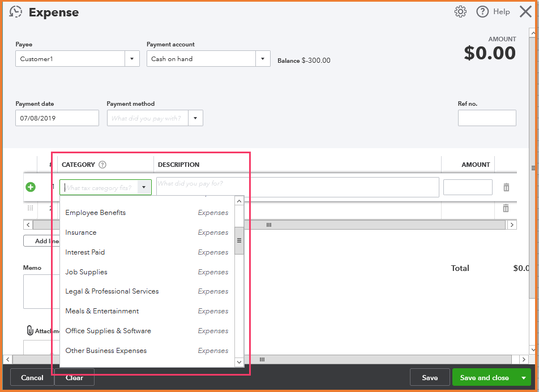
Task: Click form vertical scrollbar down arrow
Action: coord(533,350)
